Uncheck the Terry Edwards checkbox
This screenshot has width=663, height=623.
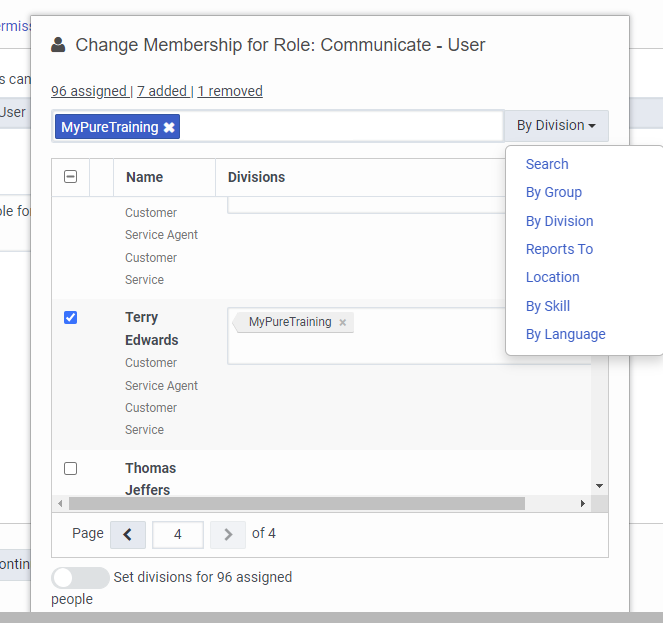point(70,318)
